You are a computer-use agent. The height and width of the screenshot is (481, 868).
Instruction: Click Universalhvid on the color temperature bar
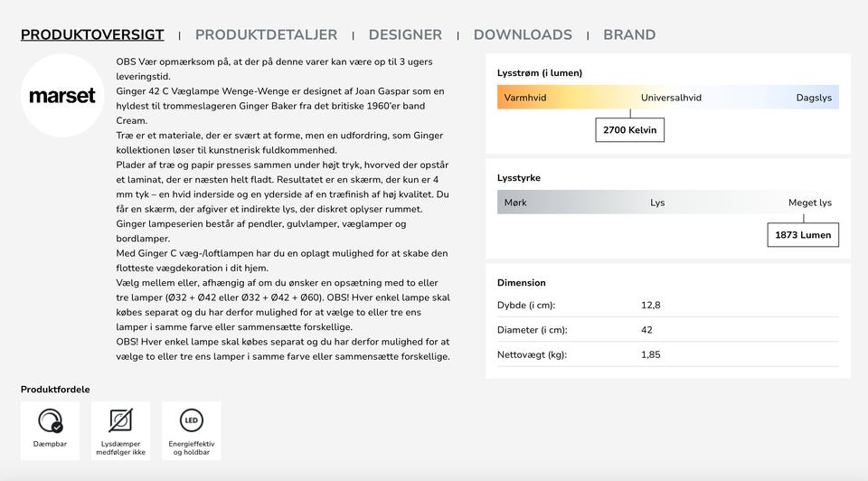coord(671,98)
